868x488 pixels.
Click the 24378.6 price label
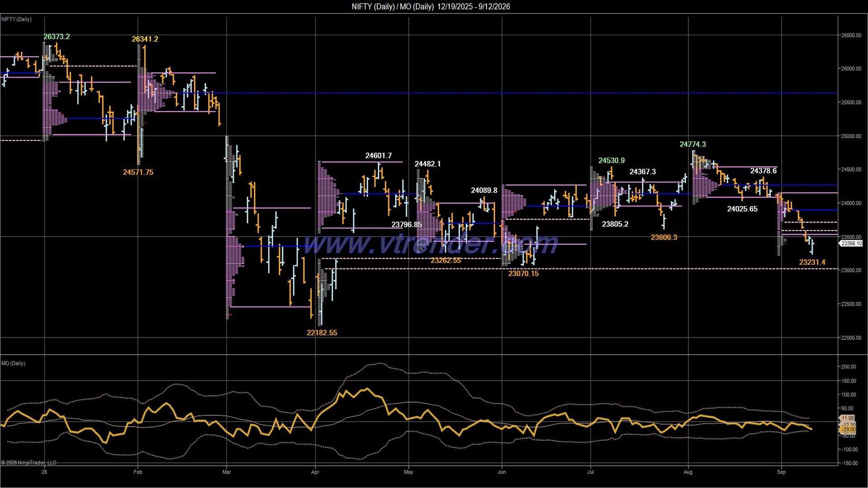[x=764, y=171]
